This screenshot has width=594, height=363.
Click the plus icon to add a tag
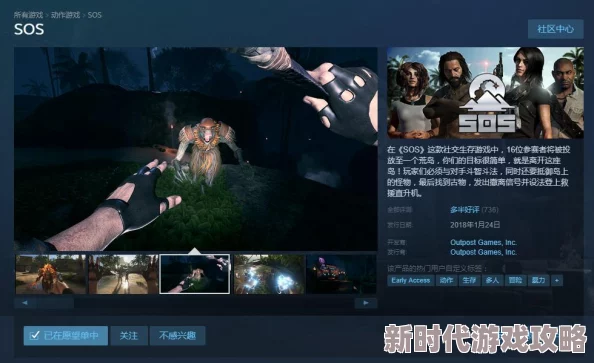coord(557,280)
